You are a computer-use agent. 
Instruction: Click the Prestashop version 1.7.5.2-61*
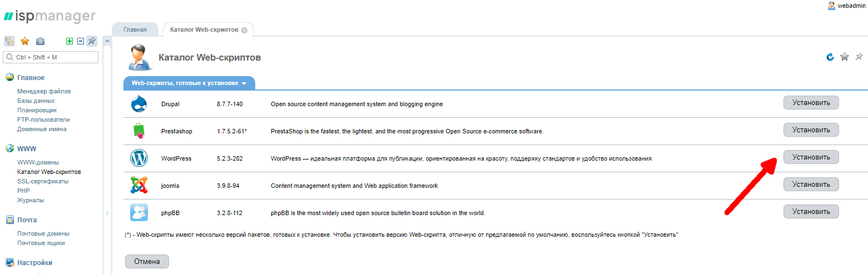point(232,131)
